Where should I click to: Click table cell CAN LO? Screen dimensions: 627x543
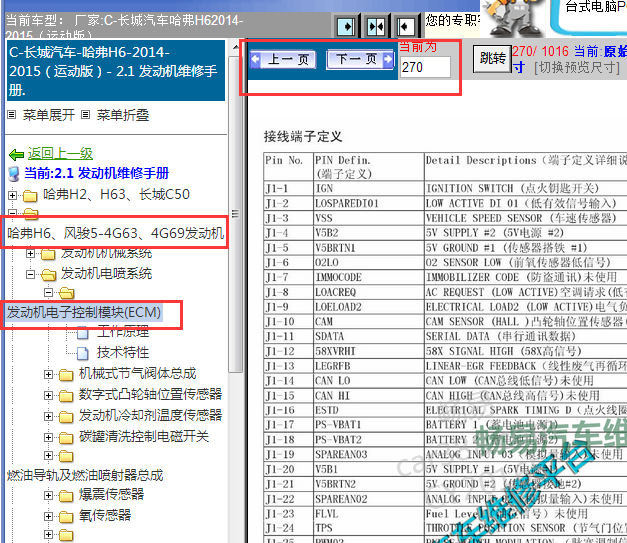(x=369, y=381)
